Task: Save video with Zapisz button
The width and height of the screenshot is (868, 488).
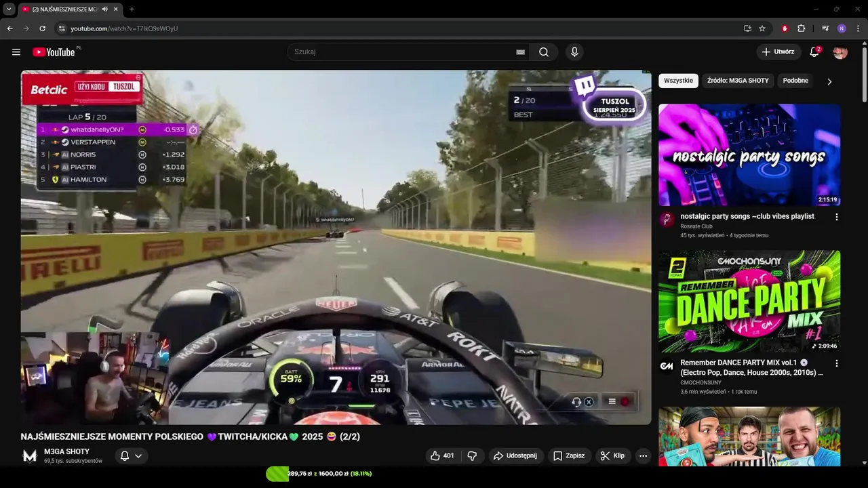Action: tap(569, 456)
